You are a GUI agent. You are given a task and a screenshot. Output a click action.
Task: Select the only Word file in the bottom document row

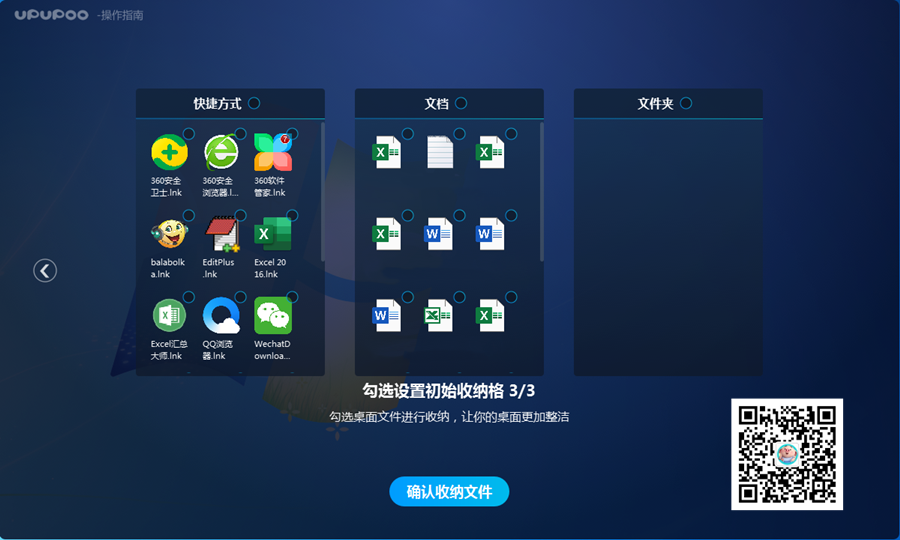387,315
